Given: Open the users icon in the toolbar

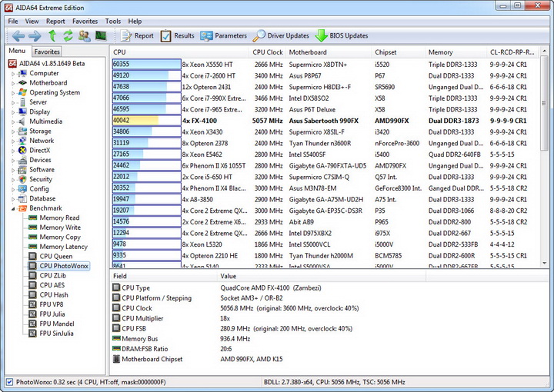Looking at the screenshot, I should point(85,35).
